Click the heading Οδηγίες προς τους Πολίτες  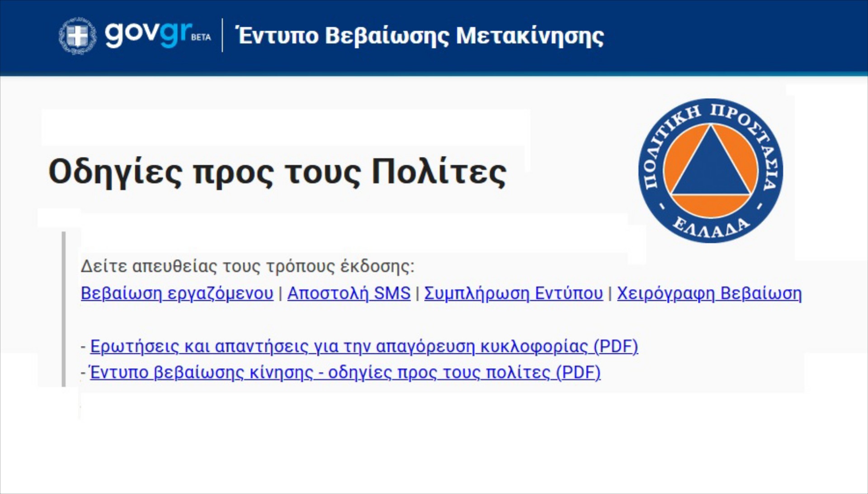(278, 172)
